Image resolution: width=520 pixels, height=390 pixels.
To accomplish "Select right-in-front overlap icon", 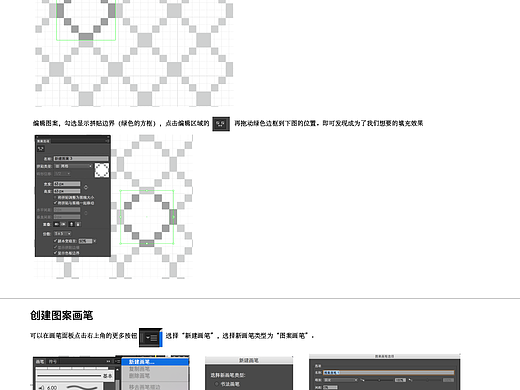I will (x=63, y=224).
